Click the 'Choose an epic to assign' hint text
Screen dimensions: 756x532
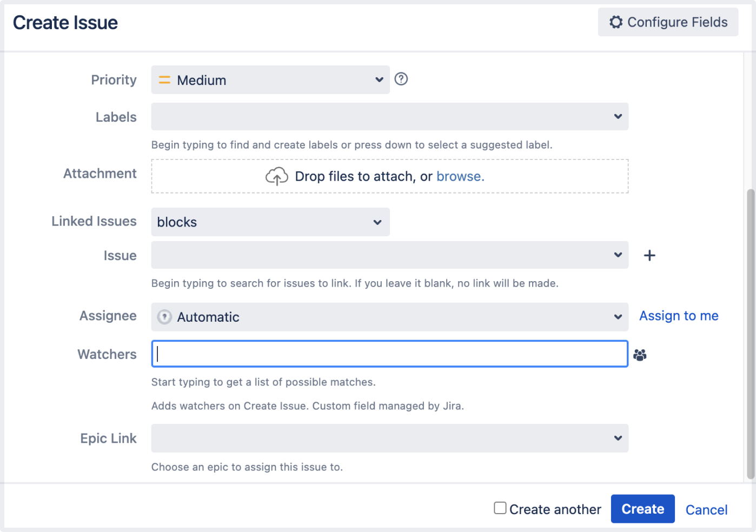point(247,467)
